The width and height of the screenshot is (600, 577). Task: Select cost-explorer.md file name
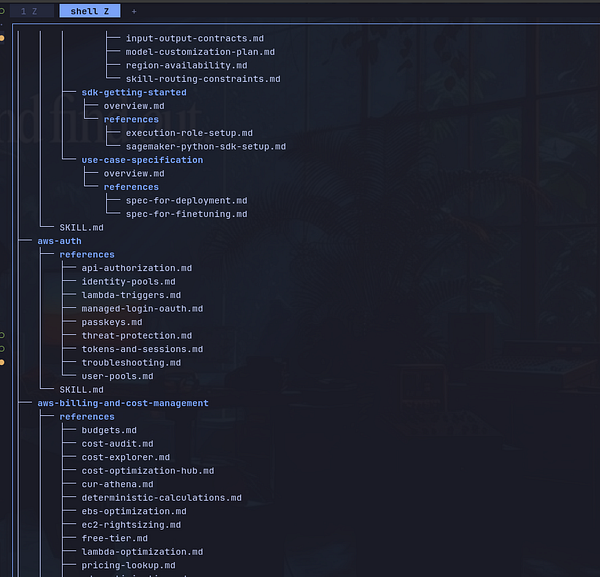point(126,457)
